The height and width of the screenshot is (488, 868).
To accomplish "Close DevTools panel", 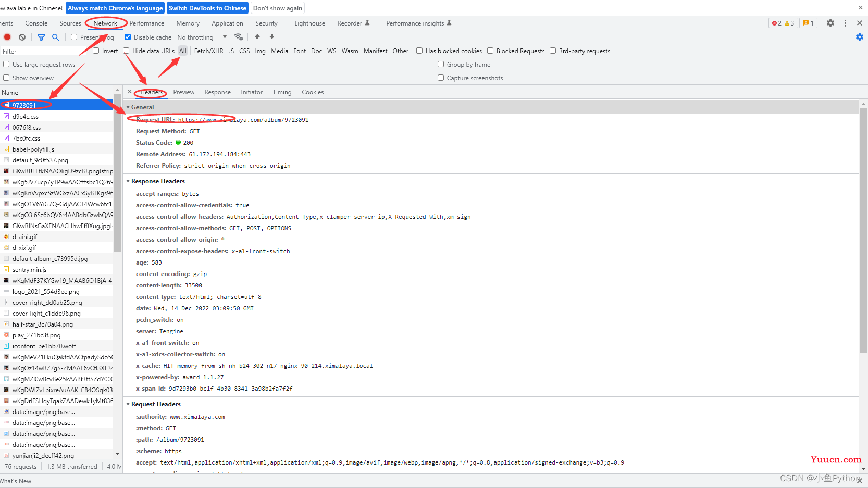I will (860, 23).
